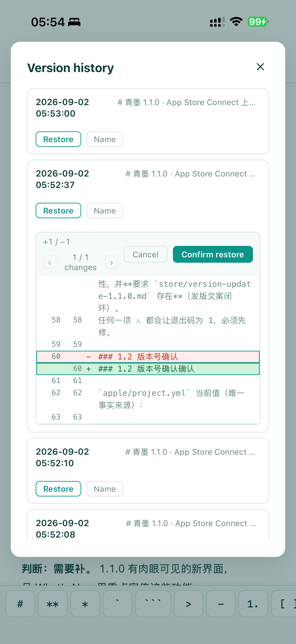Insert bullet list with − key
The image size is (296, 644).
(x=221, y=604)
